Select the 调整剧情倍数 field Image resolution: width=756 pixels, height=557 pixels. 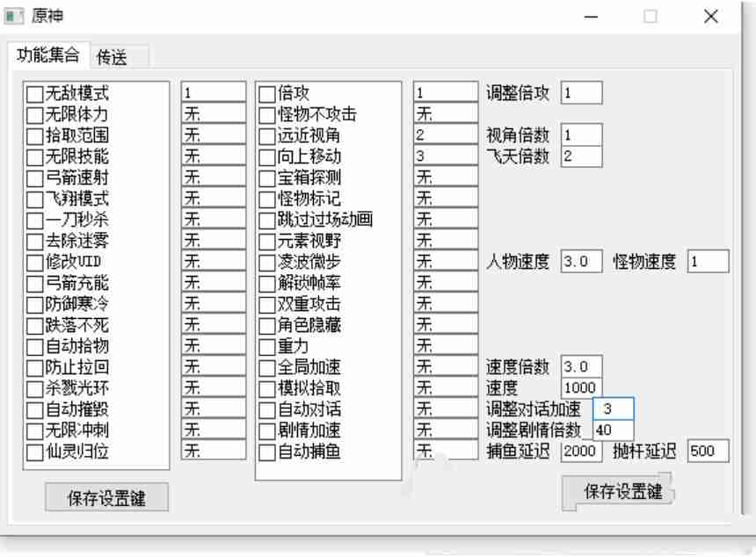(613, 430)
